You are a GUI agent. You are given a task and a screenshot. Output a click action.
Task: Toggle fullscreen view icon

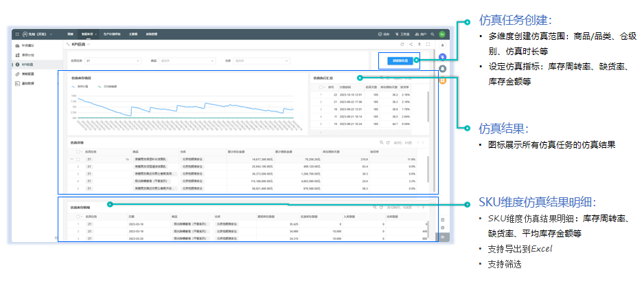428,45
